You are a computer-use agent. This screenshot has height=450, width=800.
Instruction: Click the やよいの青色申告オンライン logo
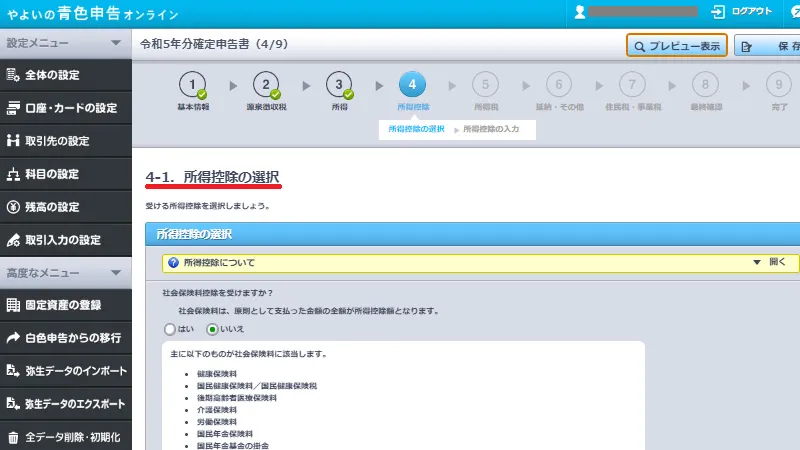point(92,14)
